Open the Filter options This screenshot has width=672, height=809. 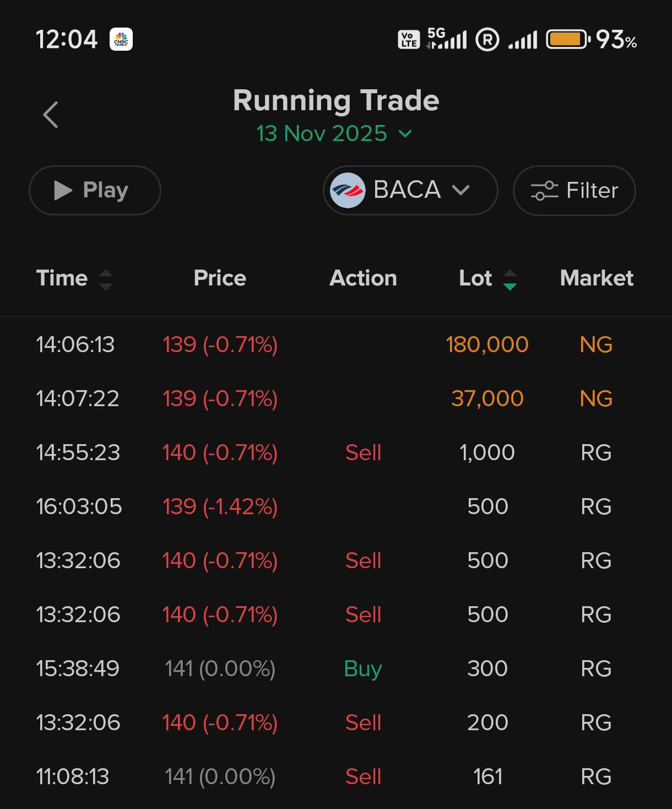pos(574,191)
